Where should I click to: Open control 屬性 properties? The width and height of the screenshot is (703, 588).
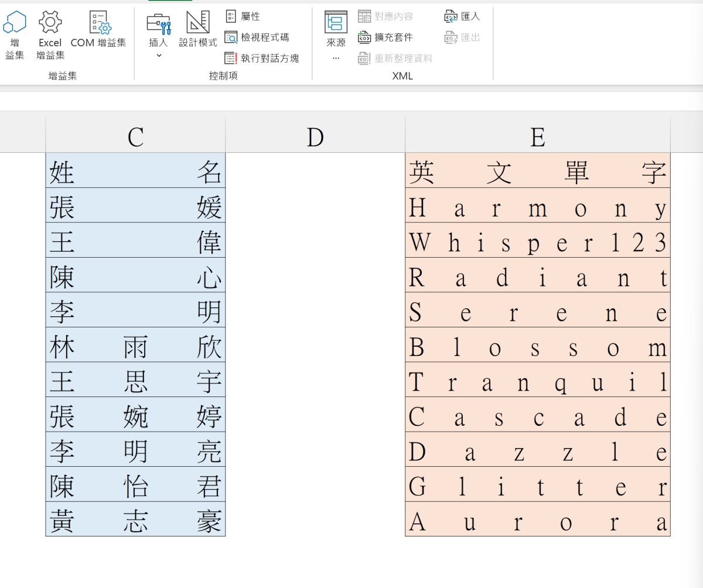pyautogui.click(x=243, y=16)
